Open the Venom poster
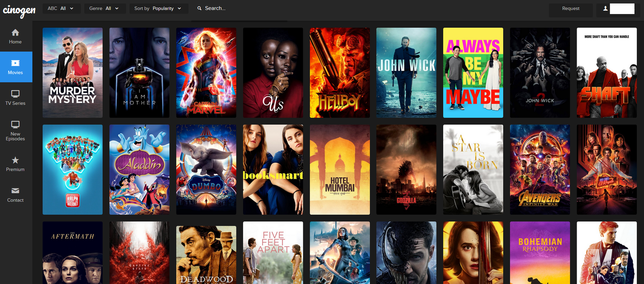The width and height of the screenshot is (644, 284). coord(407,253)
